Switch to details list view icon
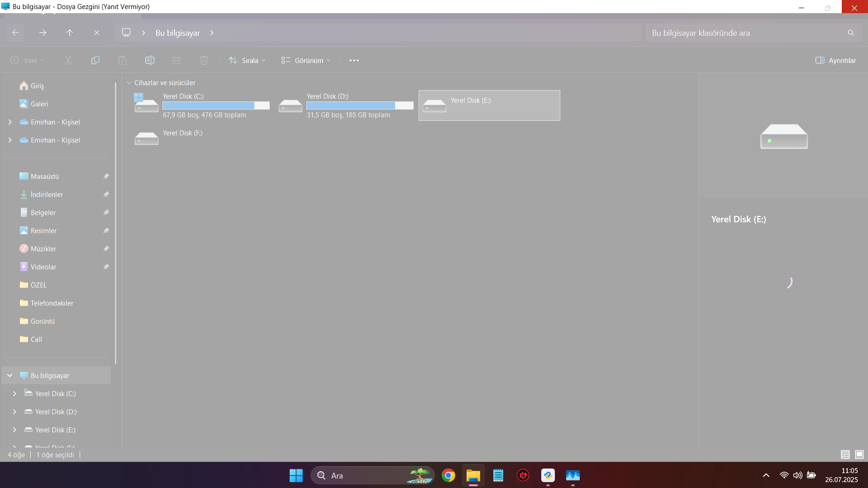Screen dimensions: 868x488 [x=845, y=455]
